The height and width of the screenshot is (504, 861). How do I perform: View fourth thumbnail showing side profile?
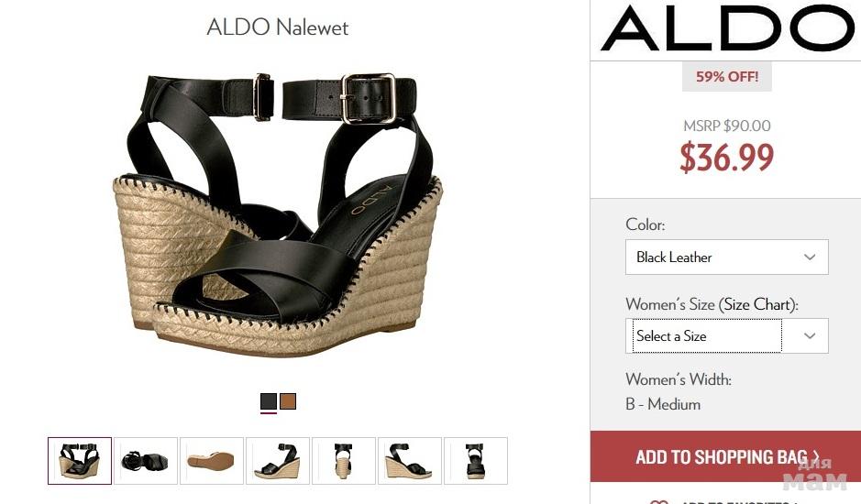[278, 461]
